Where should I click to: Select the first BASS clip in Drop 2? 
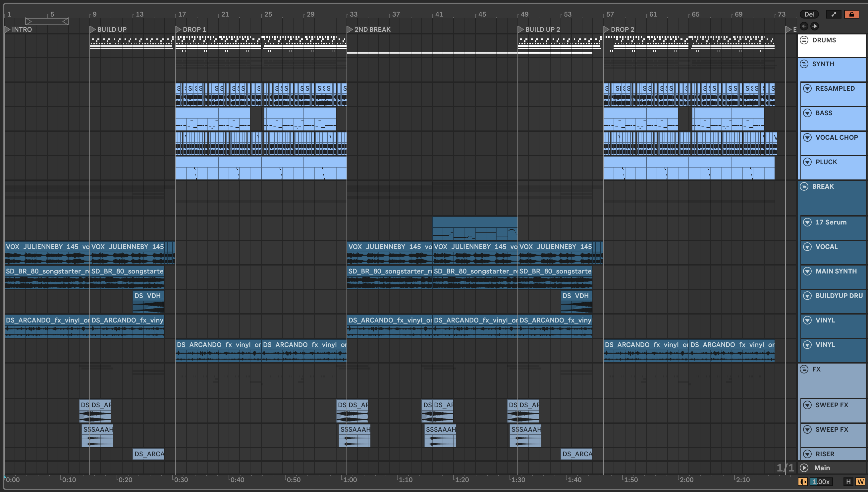click(624, 119)
